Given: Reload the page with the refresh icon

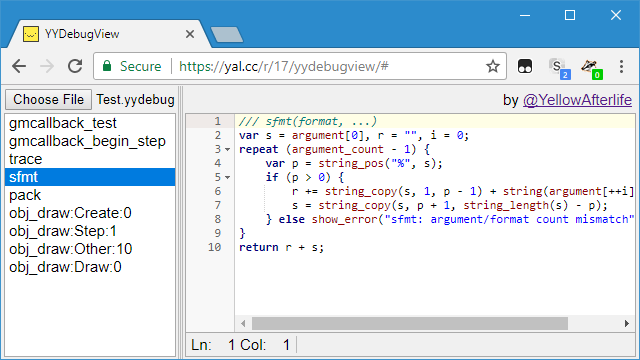Looking at the screenshot, I should [x=75, y=66].
